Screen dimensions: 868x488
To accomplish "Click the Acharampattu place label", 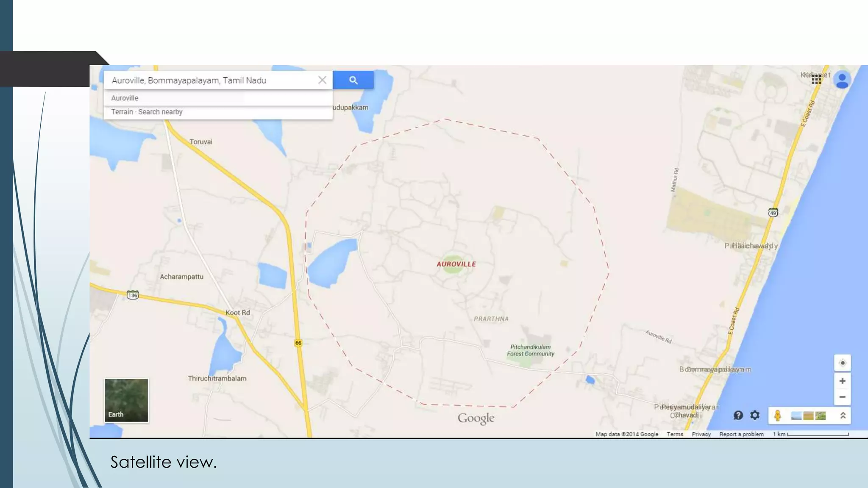I will [181, 277].
